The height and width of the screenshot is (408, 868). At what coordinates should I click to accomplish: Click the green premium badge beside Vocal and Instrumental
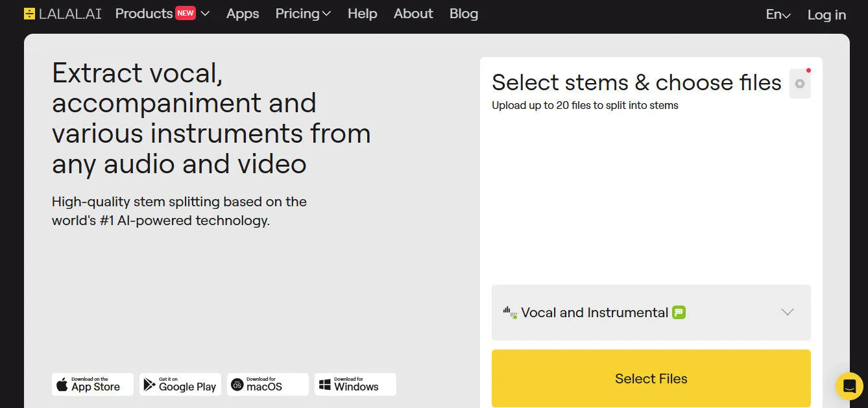[679, 313]
